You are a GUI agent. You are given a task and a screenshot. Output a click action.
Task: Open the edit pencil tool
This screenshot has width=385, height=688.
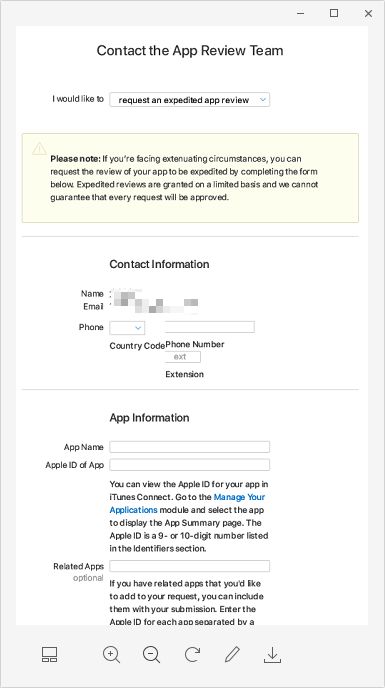[x=232, y=654]
